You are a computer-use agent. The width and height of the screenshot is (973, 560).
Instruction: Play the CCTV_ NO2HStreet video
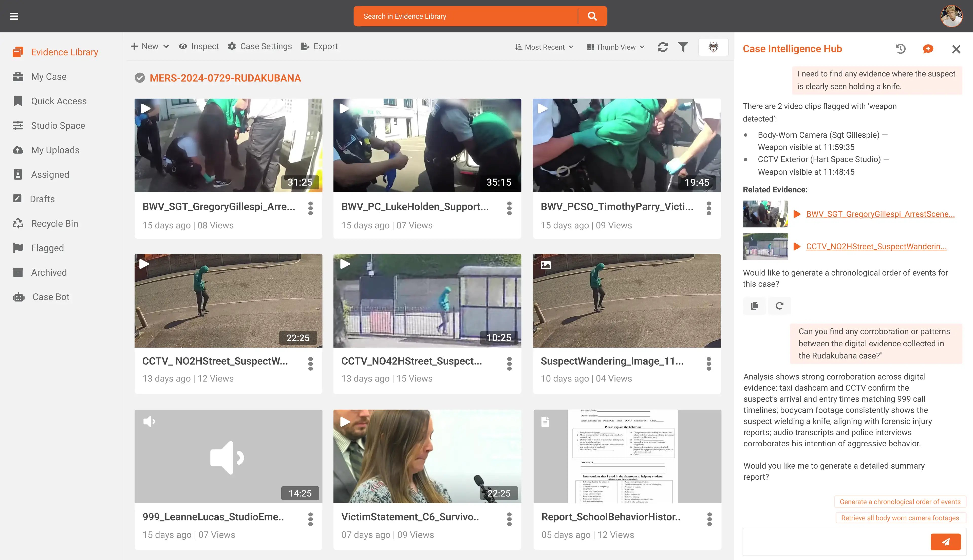(x=144, y=264)
